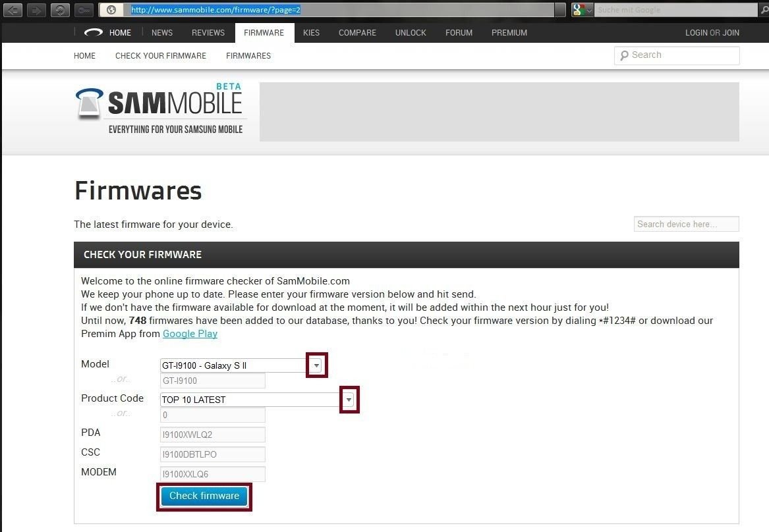Expand the Model dropdown arrow
769x532 pixels.
click(316, 365)
